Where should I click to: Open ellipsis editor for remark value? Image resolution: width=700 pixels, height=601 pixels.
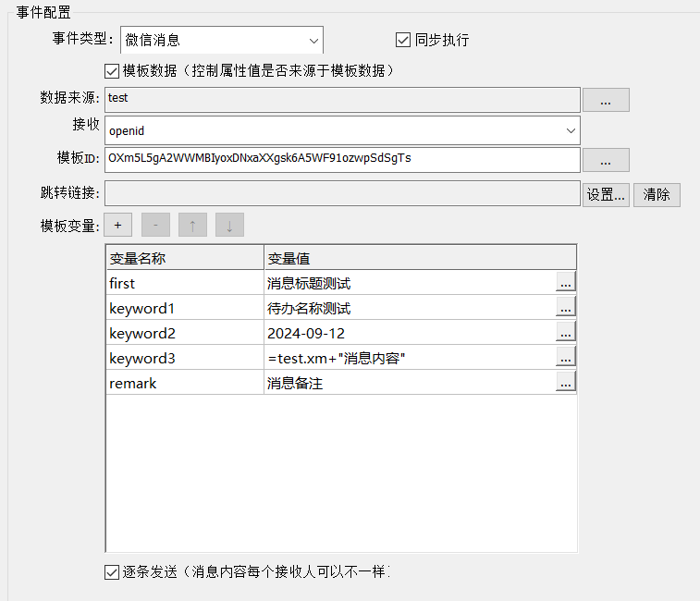(566, 382)
